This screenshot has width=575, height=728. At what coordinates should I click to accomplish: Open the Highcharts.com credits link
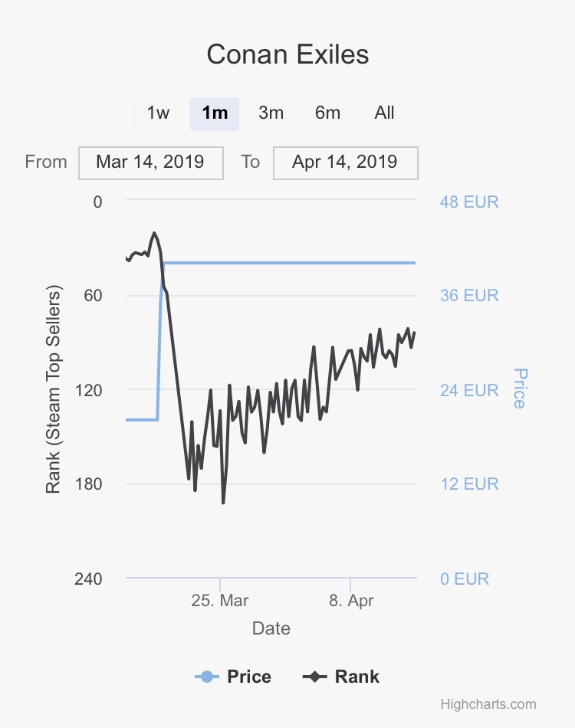[x=488, y=704]
